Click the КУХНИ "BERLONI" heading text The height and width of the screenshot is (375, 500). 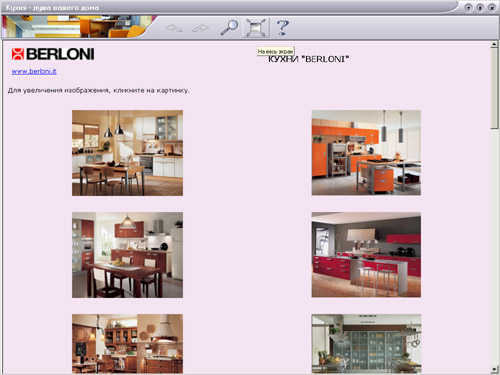pyautogui.click(x=309, y=59)
